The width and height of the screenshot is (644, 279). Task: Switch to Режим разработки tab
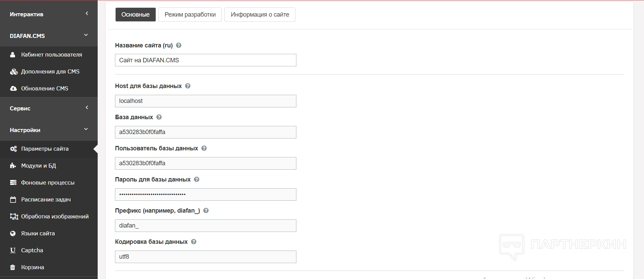(190, 15)
